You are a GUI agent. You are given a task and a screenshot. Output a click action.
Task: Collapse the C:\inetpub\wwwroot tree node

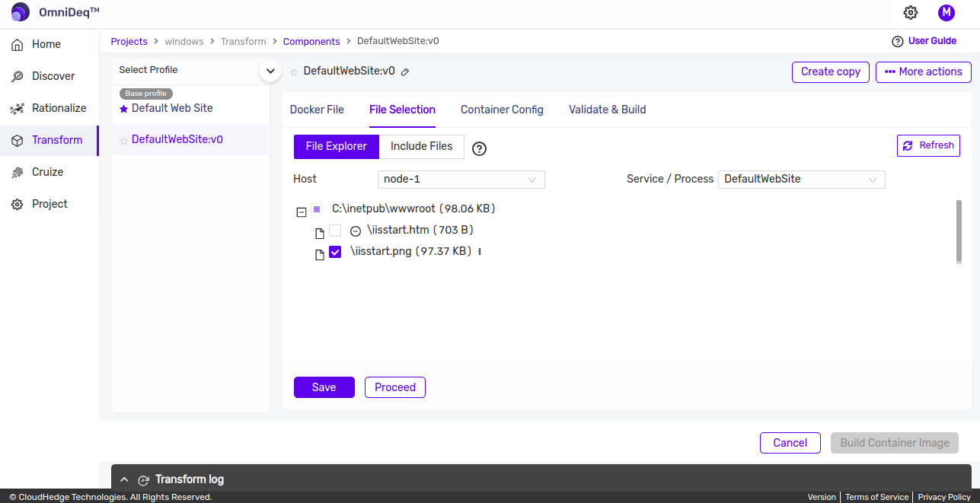(x=302, y=212)
